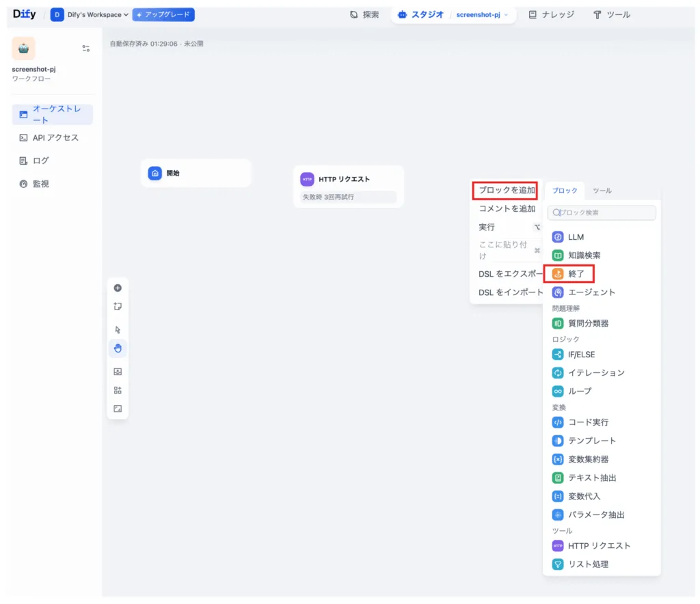Select the add note icon in canvas toolbar
Viewport: 700px width, 604px height.
[118, 307]
